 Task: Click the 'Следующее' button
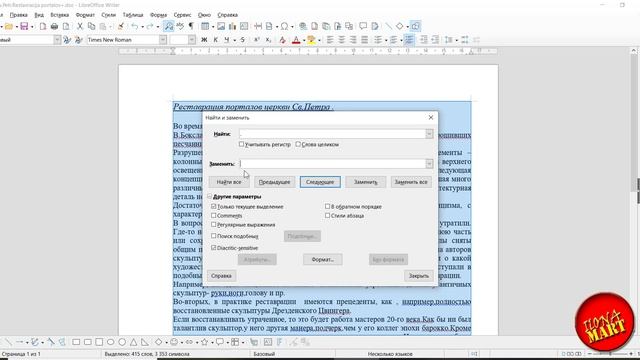coord(320,182)
